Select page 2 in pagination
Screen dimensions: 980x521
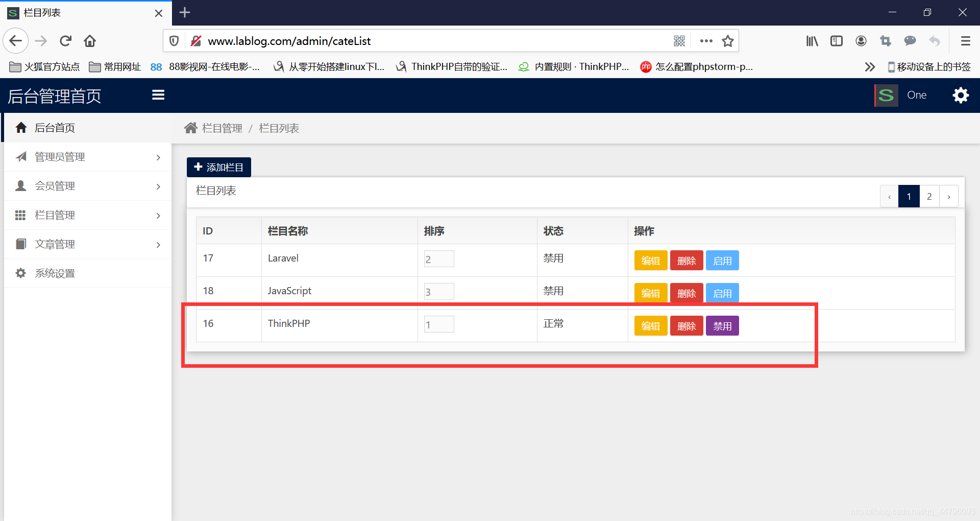tap(929, 196)
